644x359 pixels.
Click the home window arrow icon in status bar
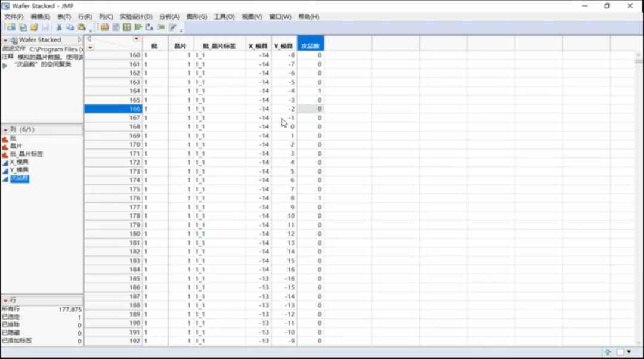coord(608,352)
